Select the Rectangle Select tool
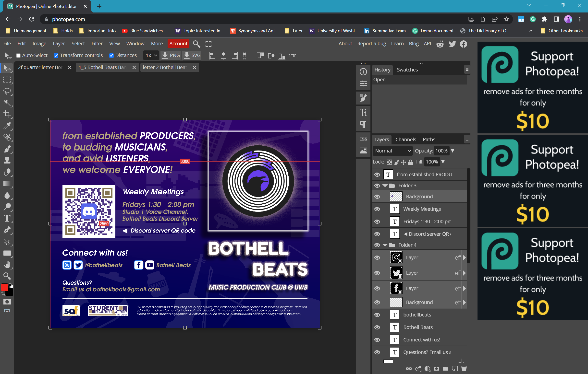 [7, 80]
